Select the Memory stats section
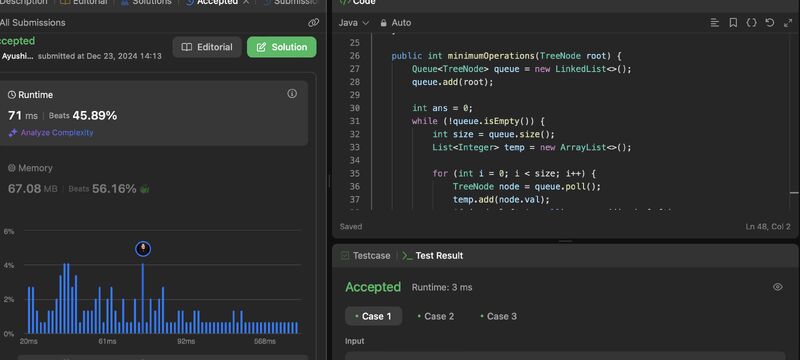Image resolution: width=800 pixels, height=360 pixels. [153, 179]
